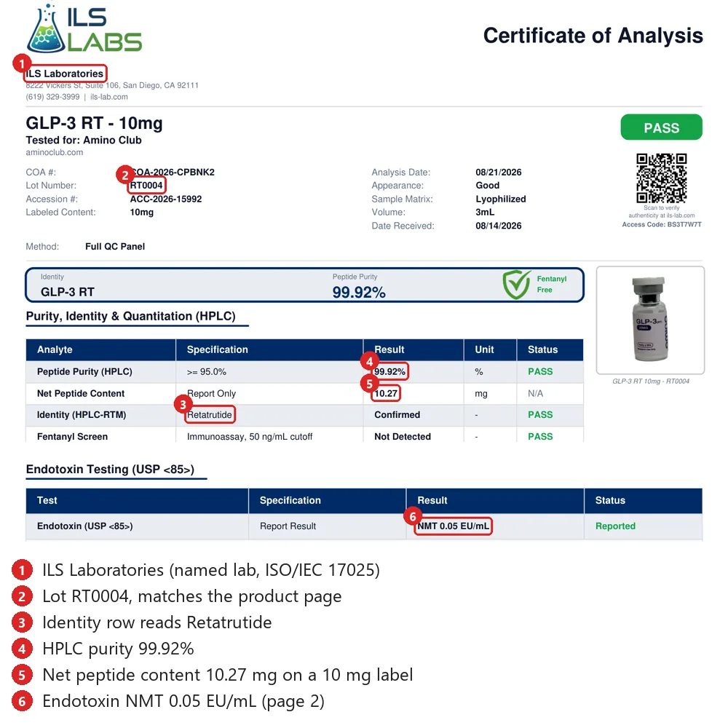The image size is (728, 728).
Task: Click the GLP-3 RT - 10mg heading
Action: tap(94, 124)
